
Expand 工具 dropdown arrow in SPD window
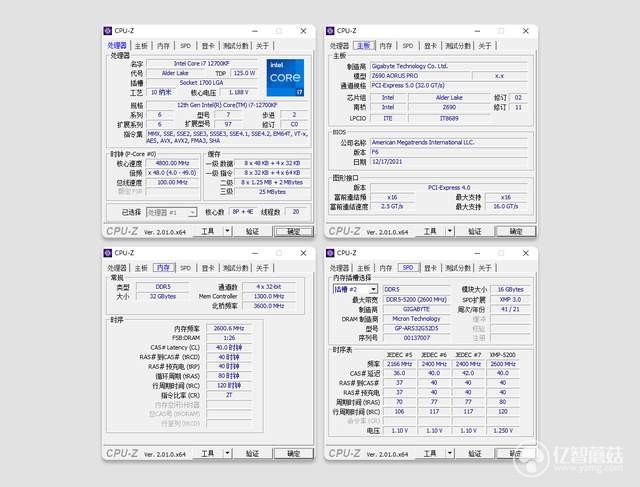click(449, 453)
